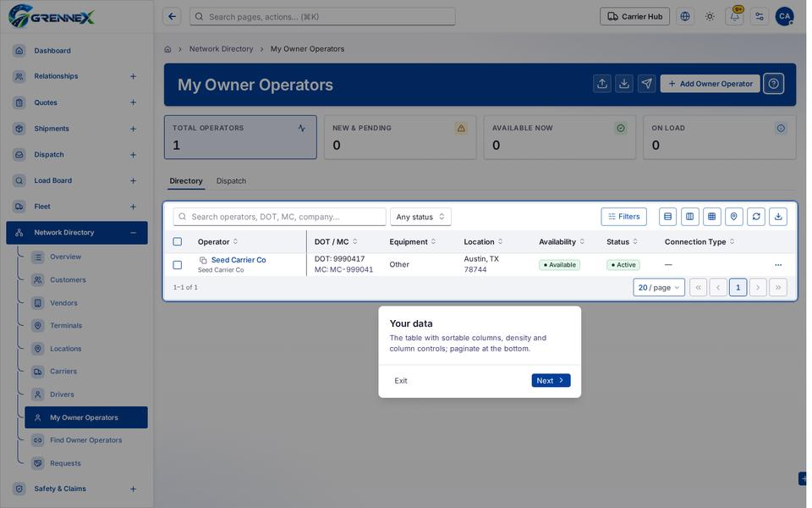Viewport: 812px width, 508px height.
Task: Open the help question mark icon
Action: click(x=774, y=84)
